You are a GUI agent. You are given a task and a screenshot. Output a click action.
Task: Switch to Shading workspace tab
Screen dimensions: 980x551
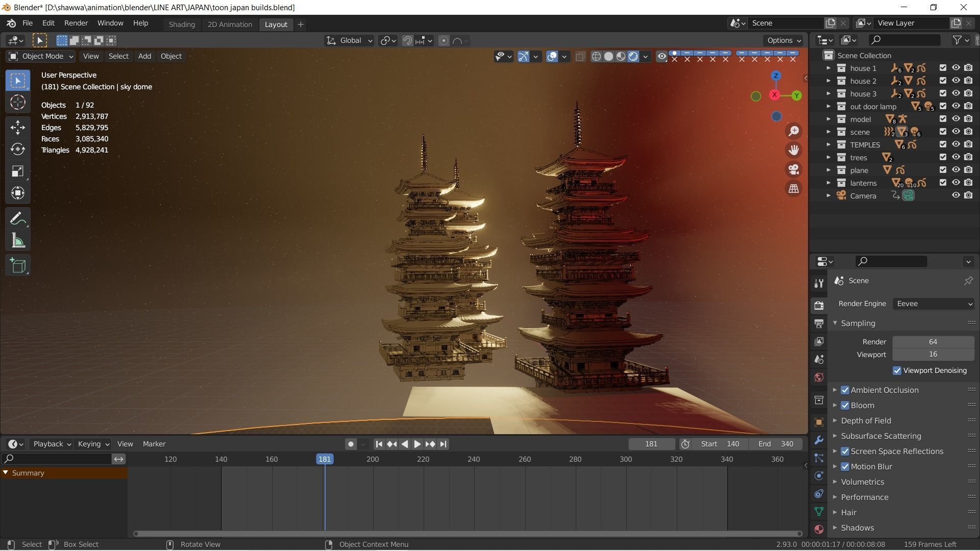182,24
